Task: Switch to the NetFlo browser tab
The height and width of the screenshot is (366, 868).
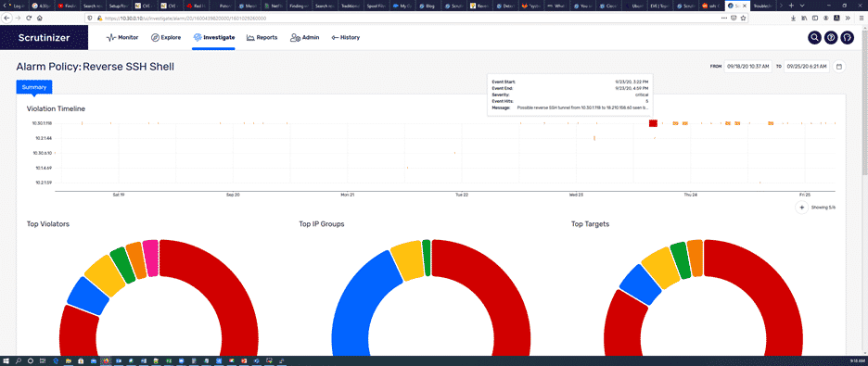Action: pos(273,5)
